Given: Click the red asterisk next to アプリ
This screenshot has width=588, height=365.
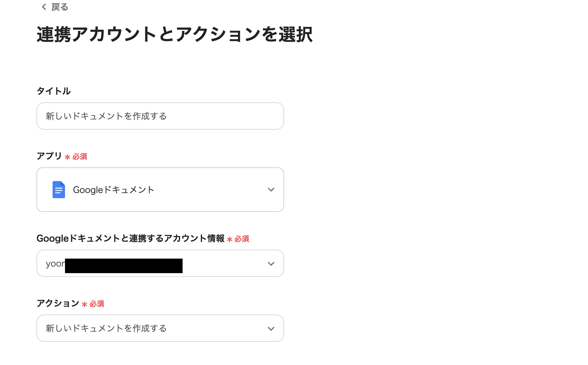Looking at the screenshot, I should 67,156.
